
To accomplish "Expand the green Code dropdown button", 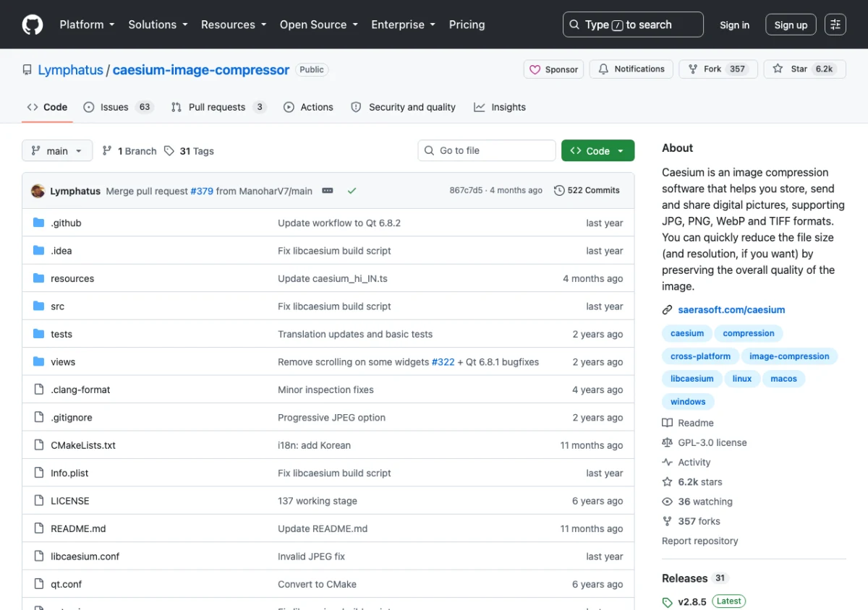I will pos(597,151).
